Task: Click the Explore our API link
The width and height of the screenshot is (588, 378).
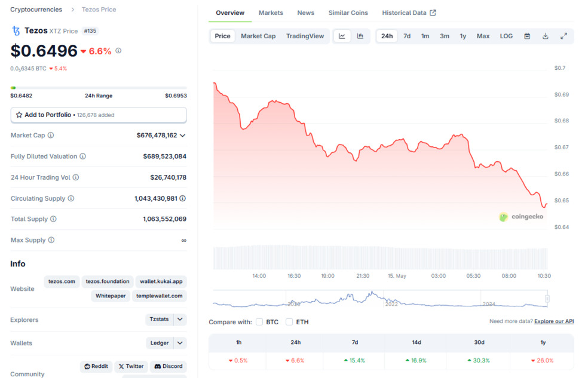Action: tap(554, 321)
